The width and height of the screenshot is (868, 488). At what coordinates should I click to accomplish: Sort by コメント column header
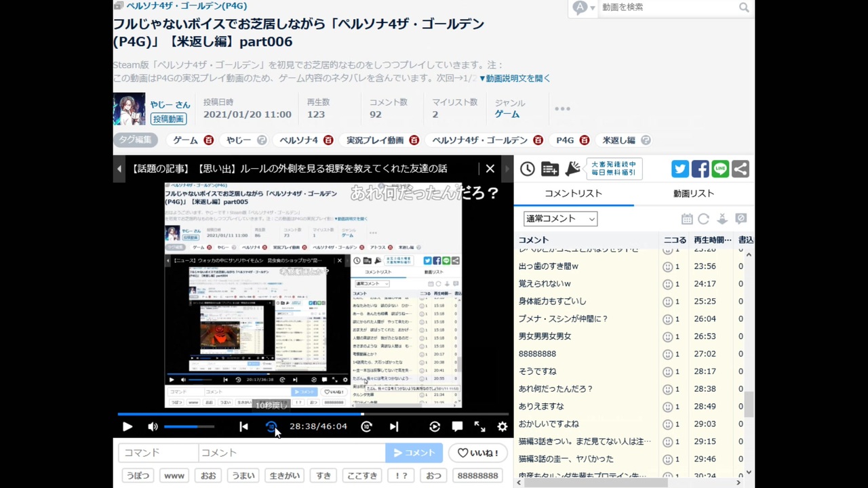click(x=587, y=240)
